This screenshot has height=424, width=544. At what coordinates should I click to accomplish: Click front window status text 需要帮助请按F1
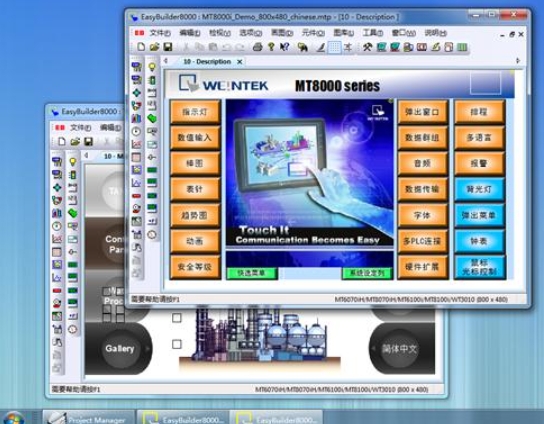pyautogui.click(x=155, y=299)
